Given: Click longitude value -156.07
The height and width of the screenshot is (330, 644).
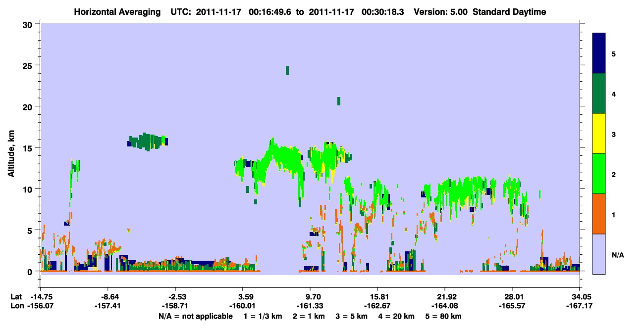Looking at the screenshot, I should 40,306.
